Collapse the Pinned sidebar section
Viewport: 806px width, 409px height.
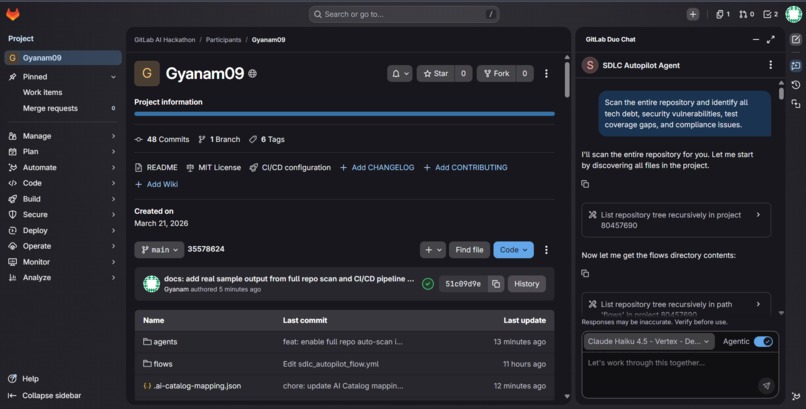[x=63, y=77]
